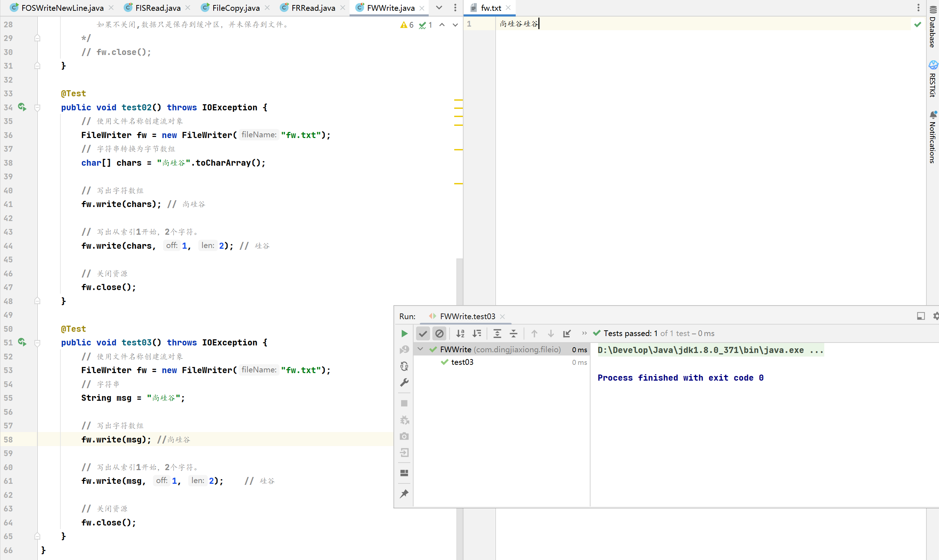
Task: Select test03 in test results tree
Action: [462, 362]
